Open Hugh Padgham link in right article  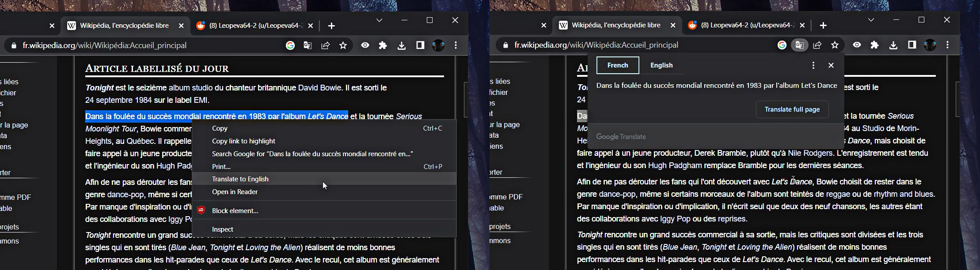(x=675, y=165)
